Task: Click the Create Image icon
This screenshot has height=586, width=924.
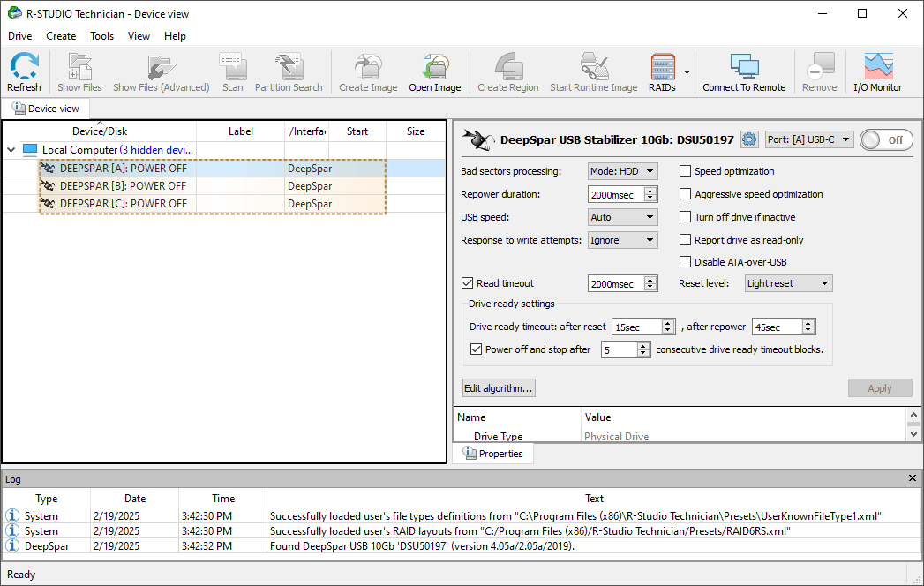Action: click(368, 71)
